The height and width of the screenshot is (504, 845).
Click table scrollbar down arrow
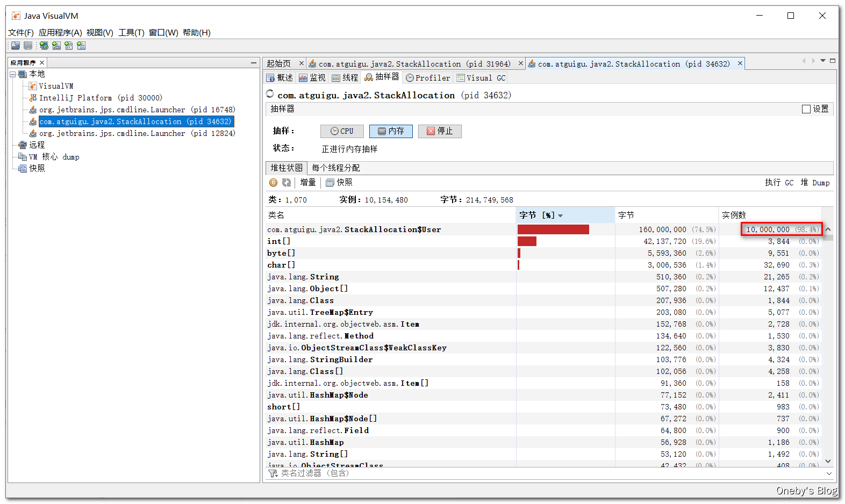(x=828, y=461)
